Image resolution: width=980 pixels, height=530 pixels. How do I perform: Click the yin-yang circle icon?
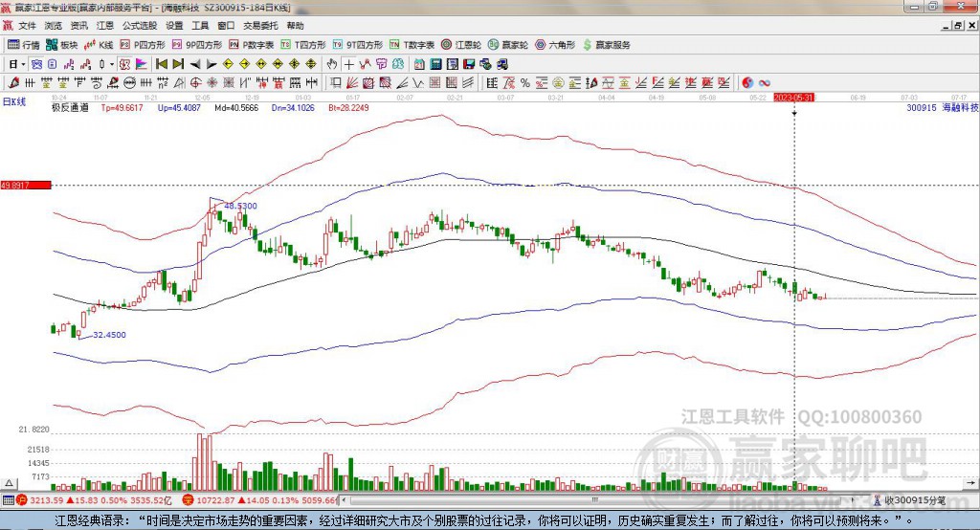point(747,83)
